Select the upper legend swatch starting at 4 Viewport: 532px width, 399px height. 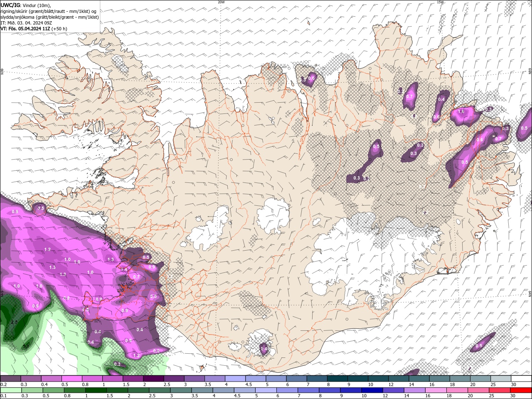point(235,379)
